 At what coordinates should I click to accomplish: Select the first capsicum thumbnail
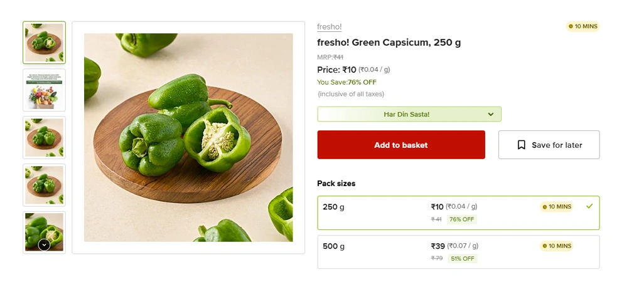pos(44,43)
